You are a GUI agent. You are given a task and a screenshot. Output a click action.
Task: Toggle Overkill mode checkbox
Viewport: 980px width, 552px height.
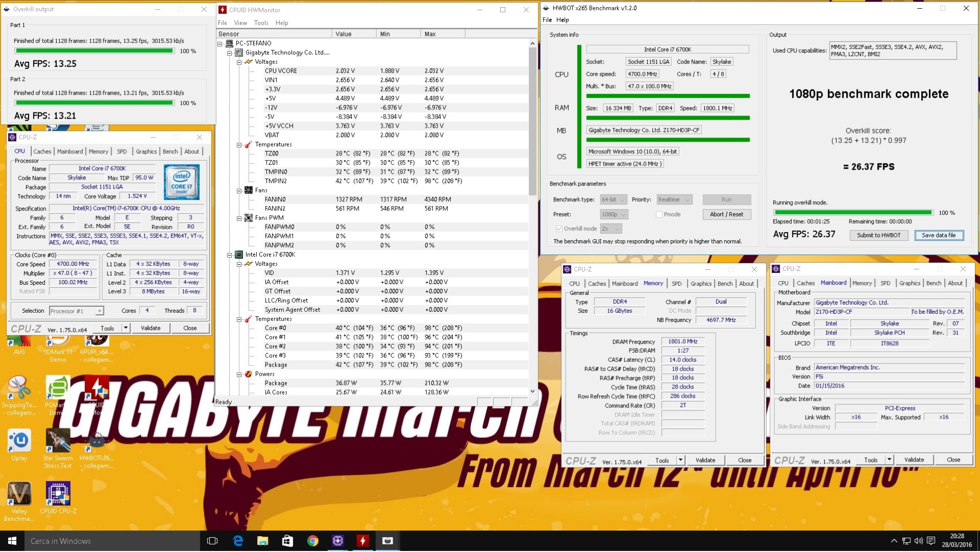tap(559, 229)
